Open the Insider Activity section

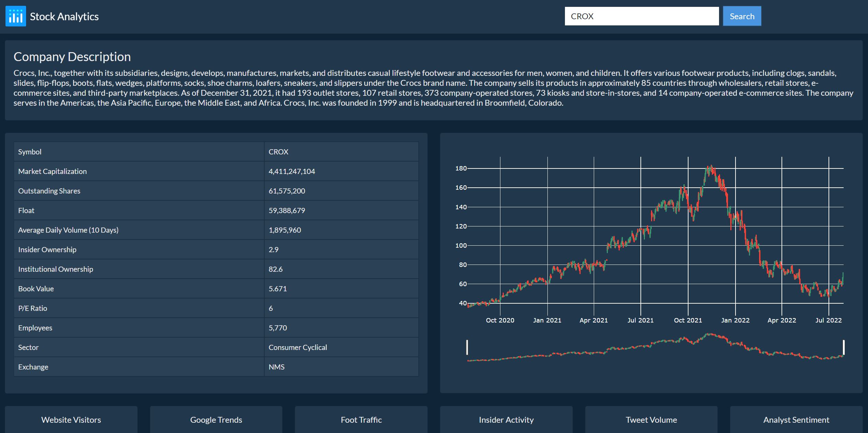[x=506, y=419]
